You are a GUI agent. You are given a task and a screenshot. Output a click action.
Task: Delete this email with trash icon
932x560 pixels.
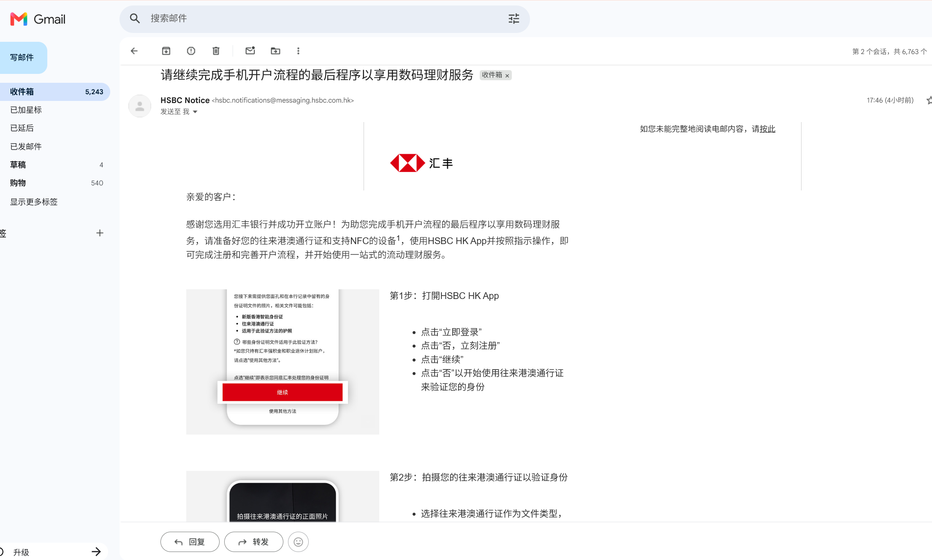(x=216, y=51)
